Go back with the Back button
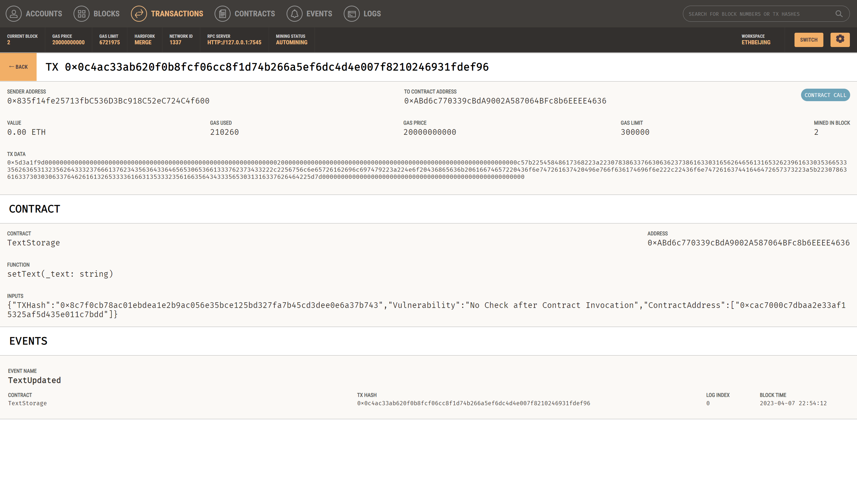Image resolution: width=857 pixels, height=504 pixels. tap(18, 67)
